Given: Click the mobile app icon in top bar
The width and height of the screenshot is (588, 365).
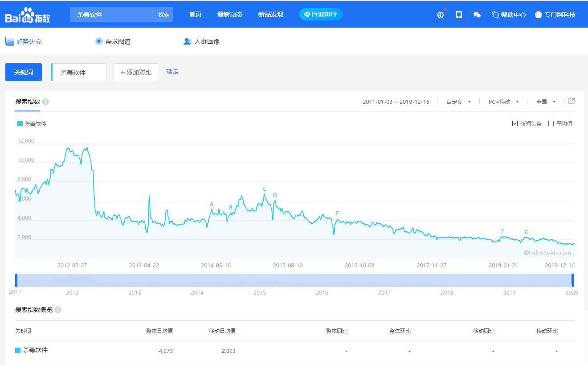Looking at the screenshot, I should point(458,15).
